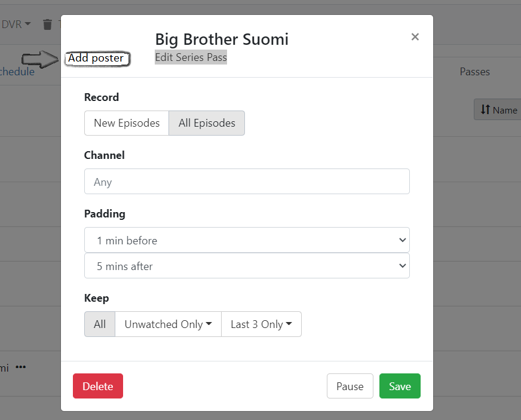Delete the series pass
The width and height of the screenshot is (521, 420).
(98, 386)
